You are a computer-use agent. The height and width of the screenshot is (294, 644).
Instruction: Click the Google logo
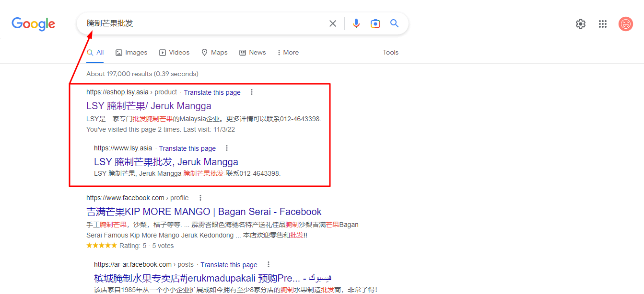click(x=33, y=24)
